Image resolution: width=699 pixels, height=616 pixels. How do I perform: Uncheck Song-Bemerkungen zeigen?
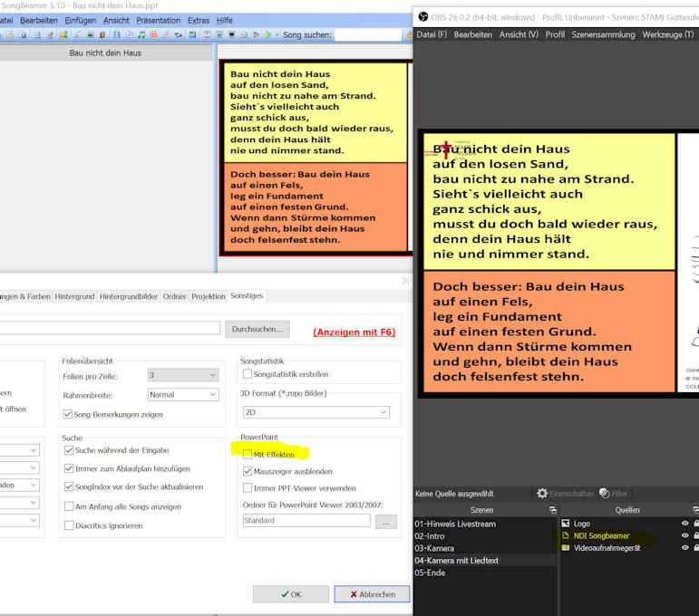pos(68,414)
